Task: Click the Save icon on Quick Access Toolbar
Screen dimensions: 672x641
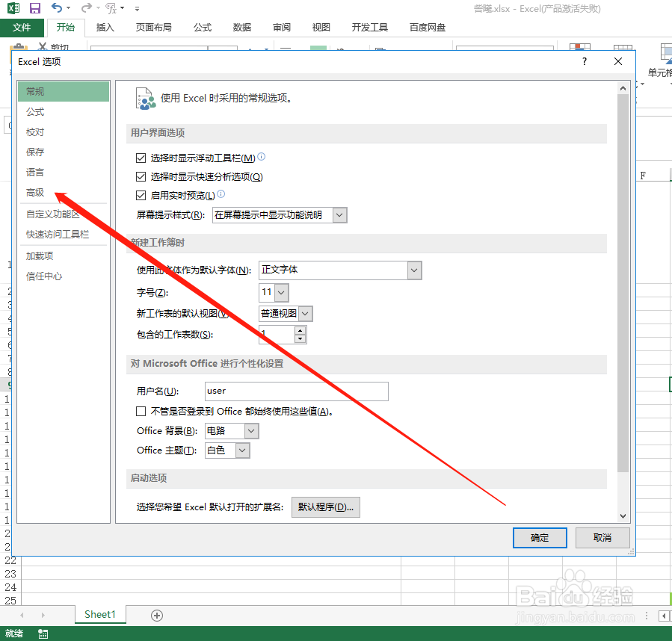Action: pyautogui.click(x=34, y=8)
